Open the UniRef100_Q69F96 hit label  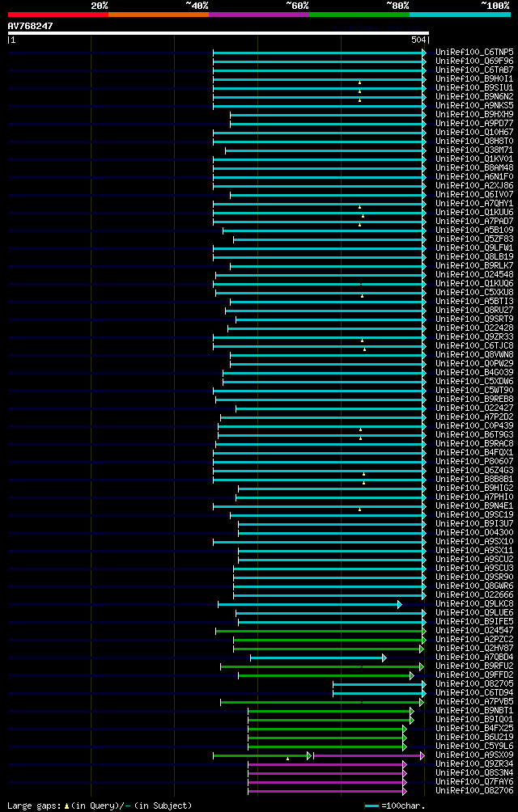click(474, 61)
